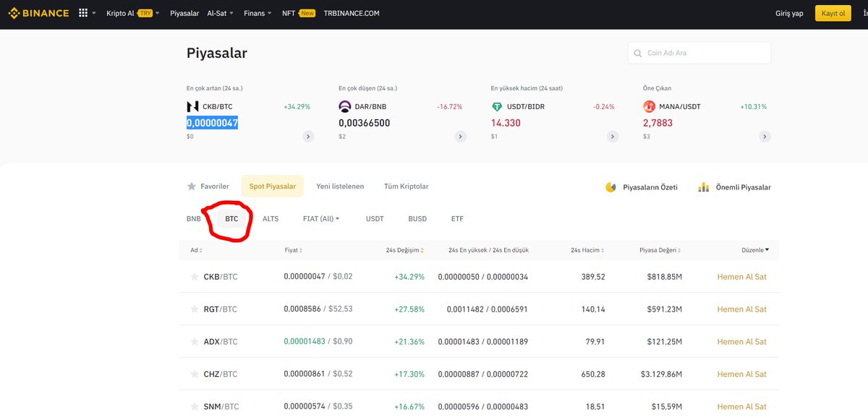Open USDT/BIDR card arrow button
This screenshot has height=418, width=868.
pos(613,136)
